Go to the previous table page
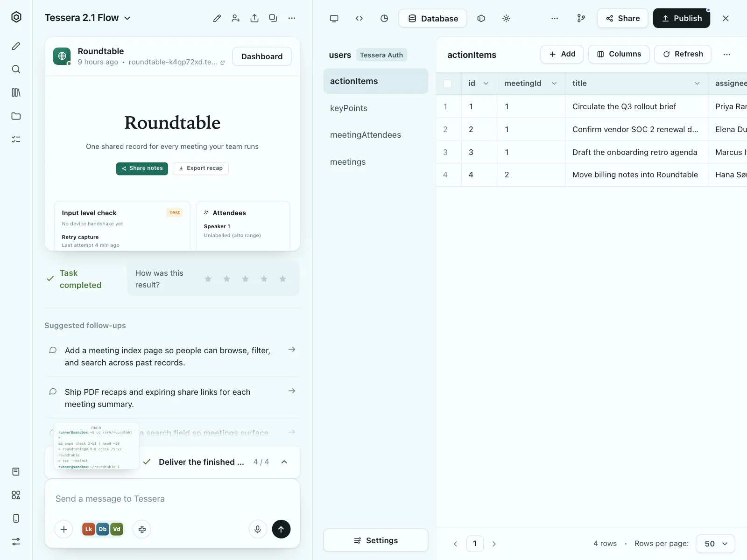 pyautogui.click(x=456, y=544)
